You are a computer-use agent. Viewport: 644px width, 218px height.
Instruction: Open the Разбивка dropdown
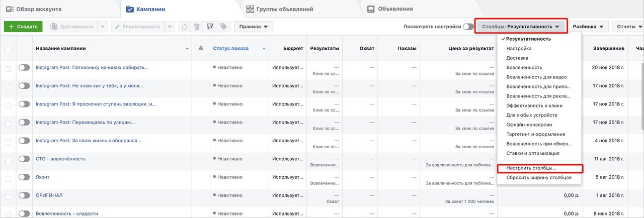click(588, 27)
